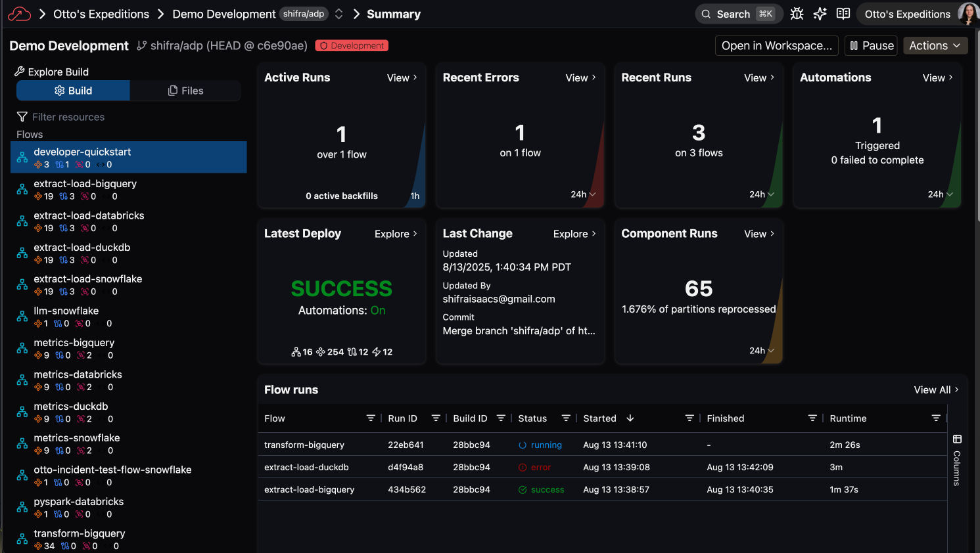
Task: Select the metrics-bigquery flow
Action: (x=129, y=349)
